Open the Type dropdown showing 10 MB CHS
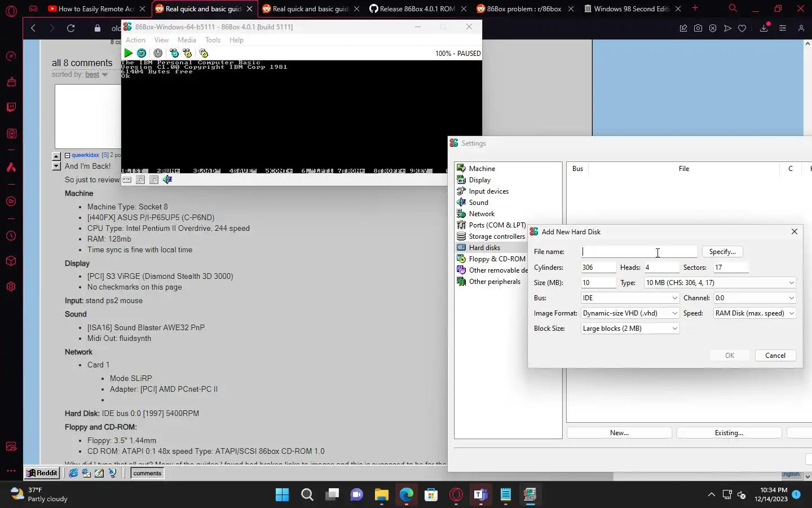 [x=720, y=283]
